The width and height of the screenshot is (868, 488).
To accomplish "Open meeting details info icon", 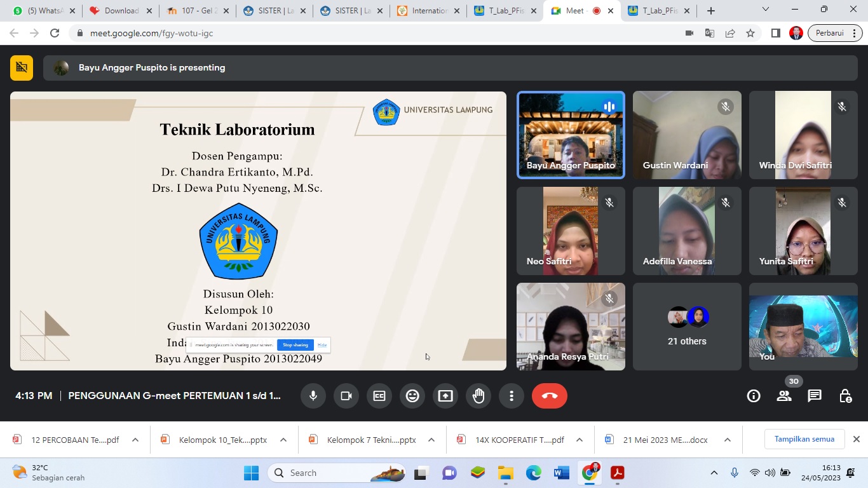I will [754, 396].
